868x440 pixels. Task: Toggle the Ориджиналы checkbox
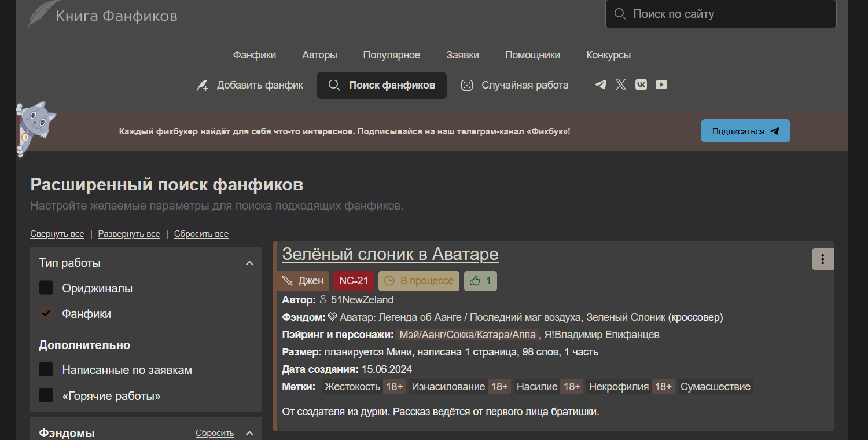point(46,288)
